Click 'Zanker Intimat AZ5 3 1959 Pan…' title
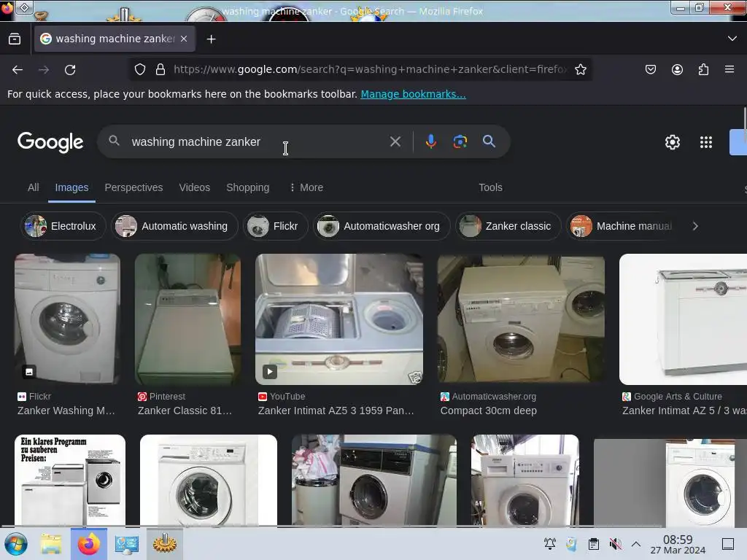Image resolution: width=747 pixels, height=560 pixels. tap(336, 411)
